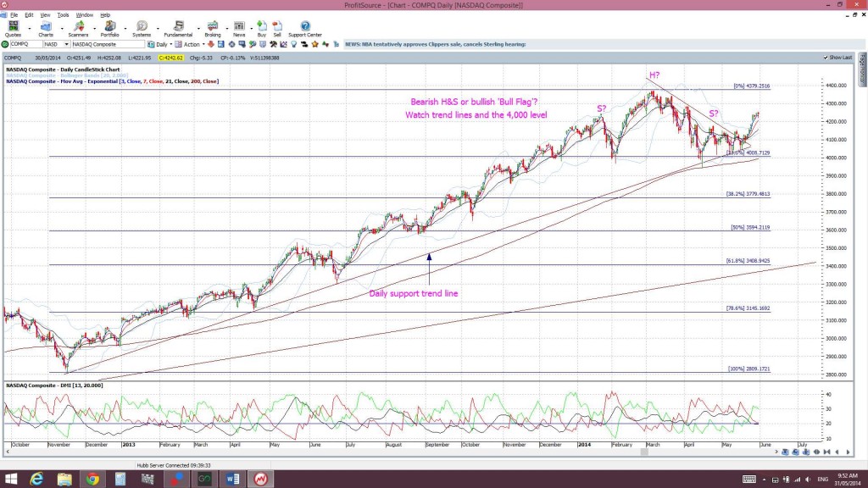Viewport: 868px width, 488px height.
Task: Jump to chart end with skip icon
Action: click(827, 452)
